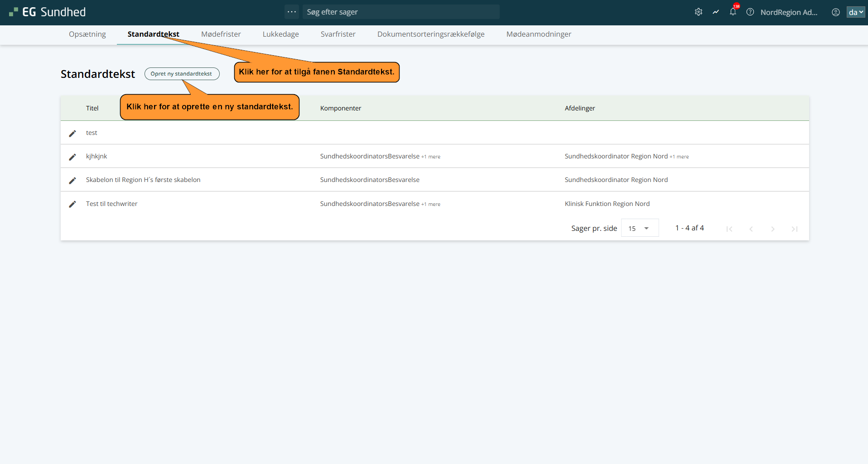Image resolution: width=868 pixels, height=464 pixels.
Task: Click the 'Søg efter sager' search field
Action: 400,12
